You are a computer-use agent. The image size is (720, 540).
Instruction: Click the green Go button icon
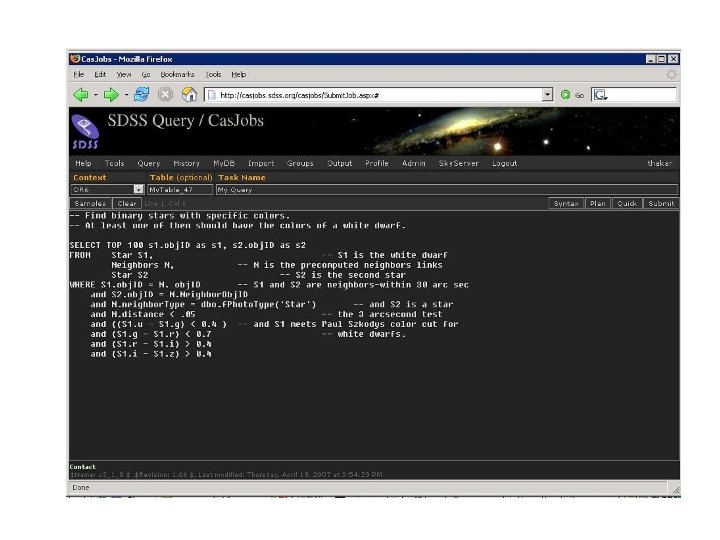coord(566,95)
